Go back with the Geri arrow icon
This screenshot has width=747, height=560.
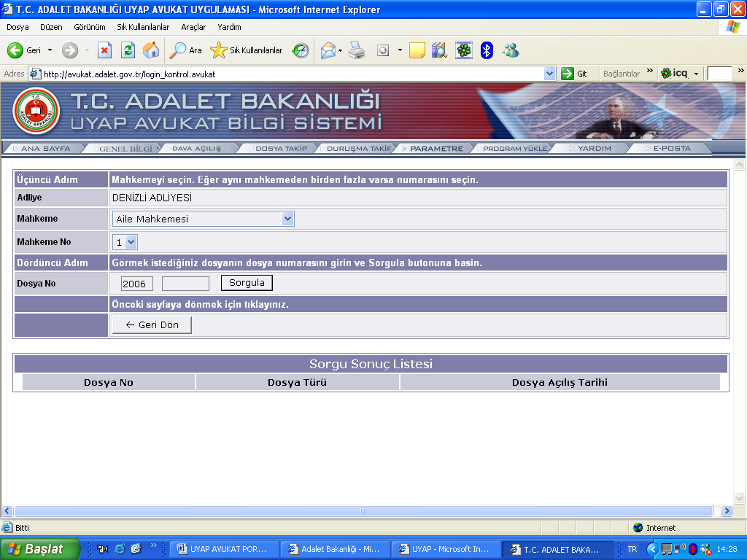click(x=15, y=50)
